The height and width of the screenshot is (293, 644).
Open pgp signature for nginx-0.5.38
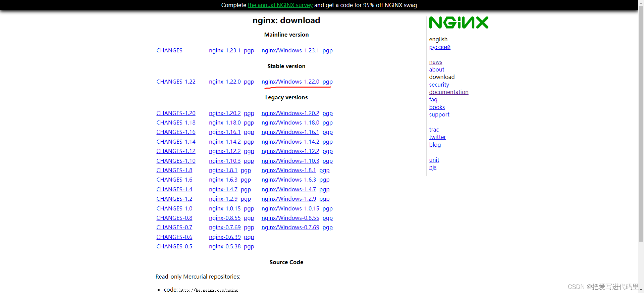pyautogui.click(x=249, y=247)
